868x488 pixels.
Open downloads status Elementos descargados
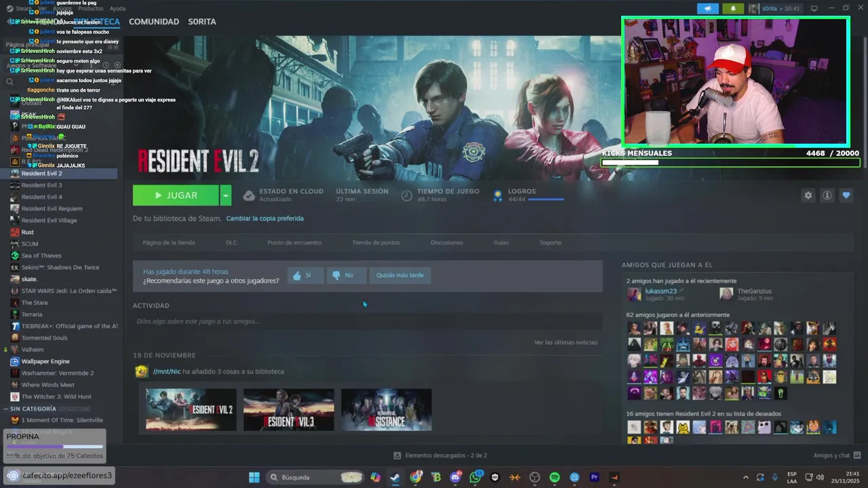tap(441, 455)
